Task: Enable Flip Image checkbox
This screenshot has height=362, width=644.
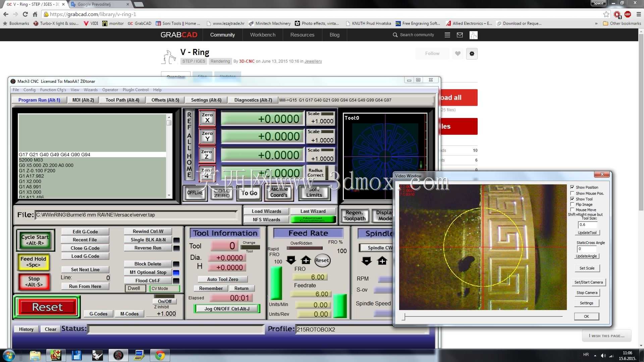Action: (x=572, y=204)
